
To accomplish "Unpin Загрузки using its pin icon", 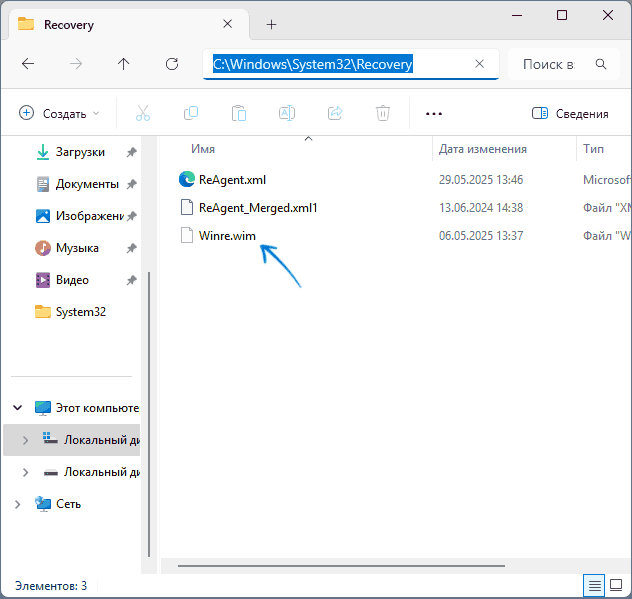I will 131,152.
